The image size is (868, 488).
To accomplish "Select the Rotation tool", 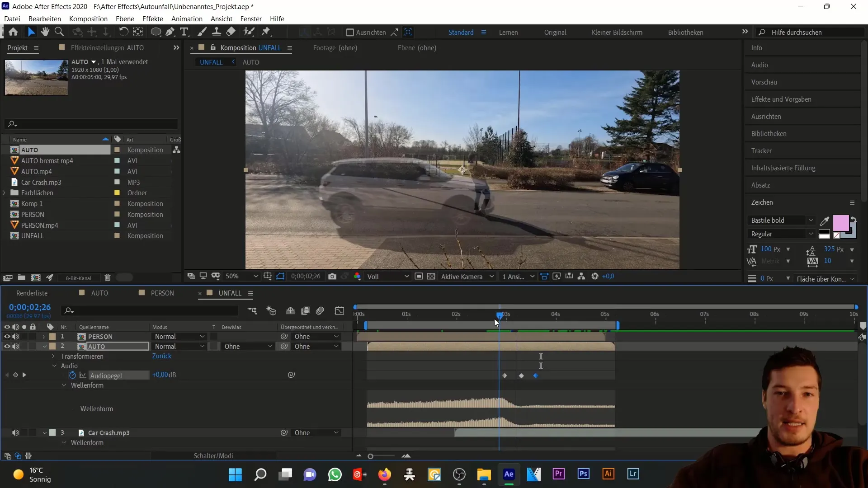I will tap(123, 32).
